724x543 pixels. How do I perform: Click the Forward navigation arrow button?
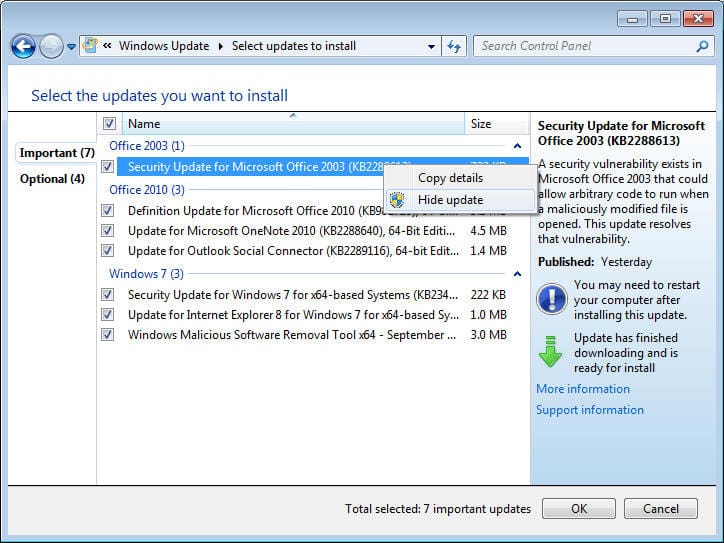[51, 46]
